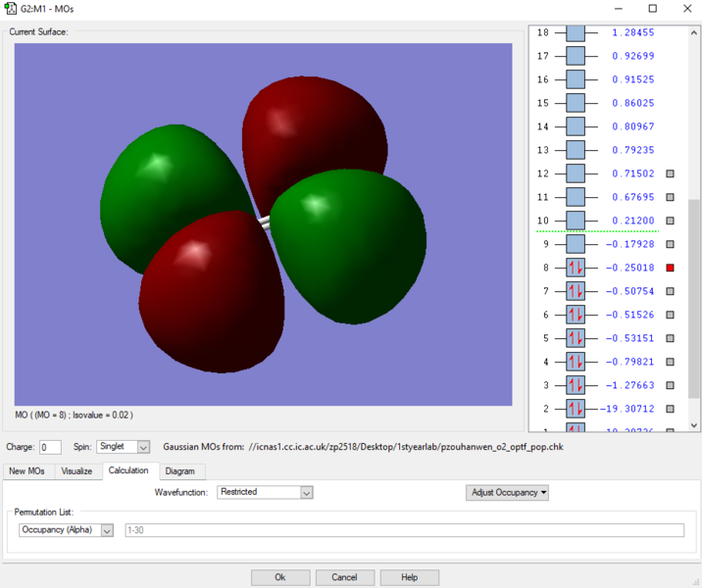Select orbital 8 occupancy box
This screenshot has height=588, width=702.
click(x=576, y=268)
